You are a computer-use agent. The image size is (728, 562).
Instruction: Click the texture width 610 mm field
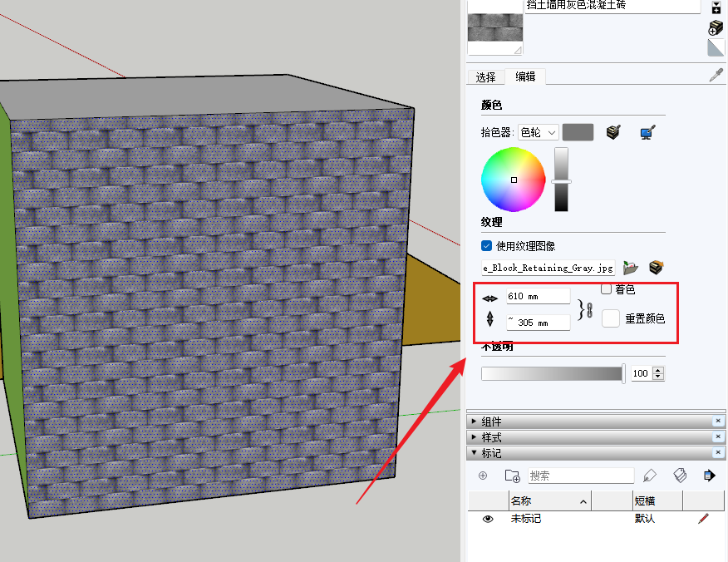(538, 296)
